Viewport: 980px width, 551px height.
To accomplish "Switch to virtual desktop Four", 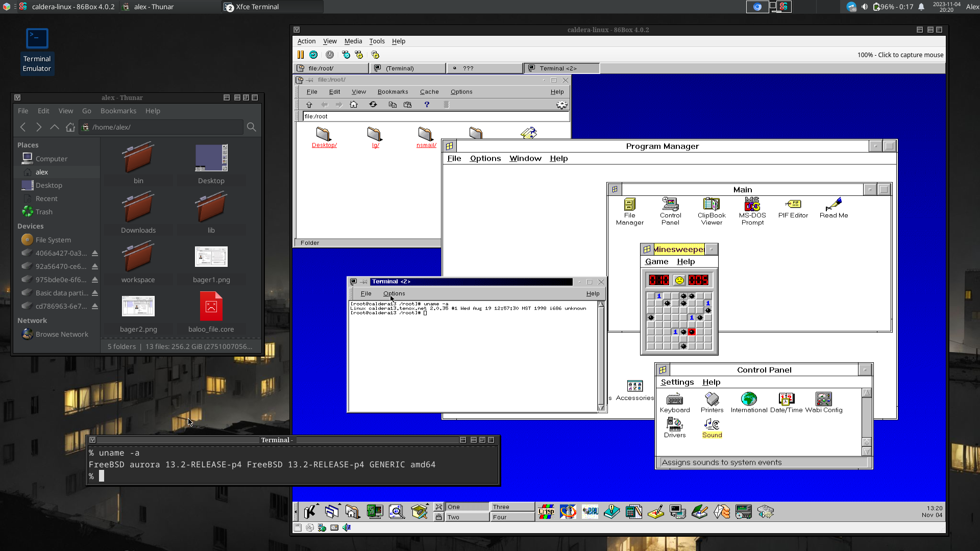I will [512, 517].
